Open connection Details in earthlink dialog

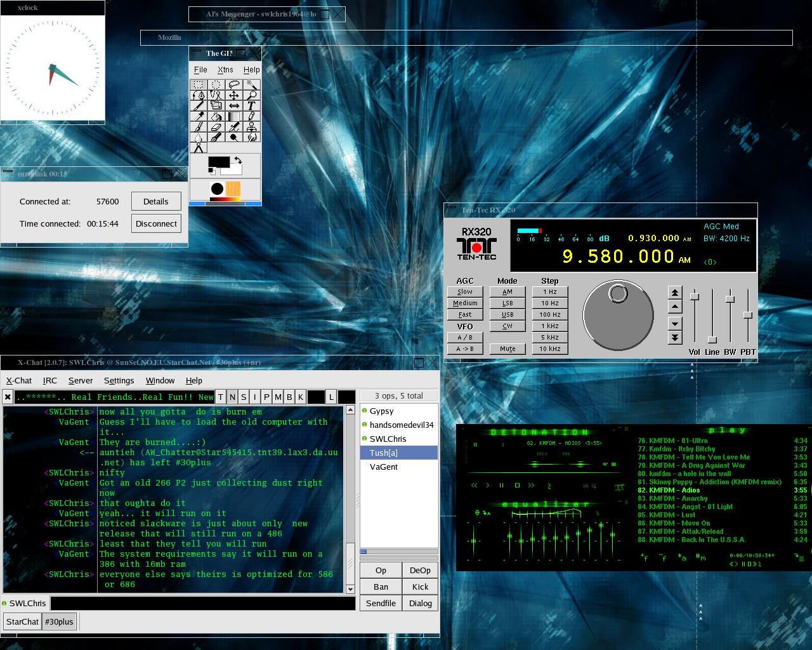[x=156, y=201]
